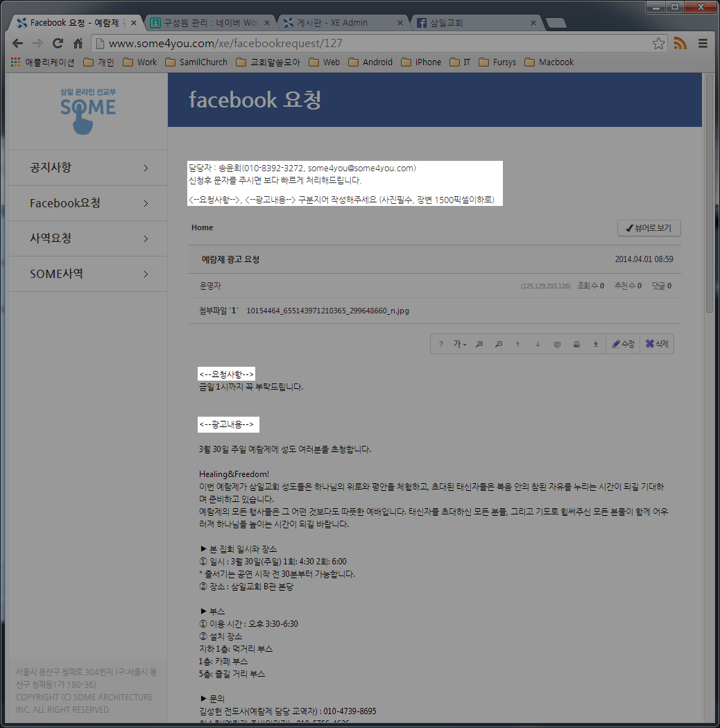Zoom in on the post text

(x=479, y=343)
